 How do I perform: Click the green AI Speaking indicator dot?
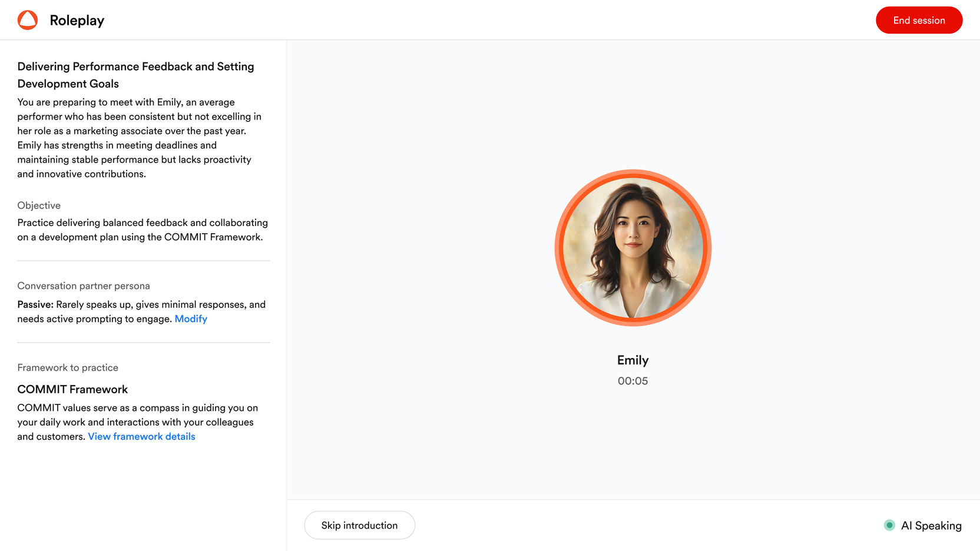(889, 525)
